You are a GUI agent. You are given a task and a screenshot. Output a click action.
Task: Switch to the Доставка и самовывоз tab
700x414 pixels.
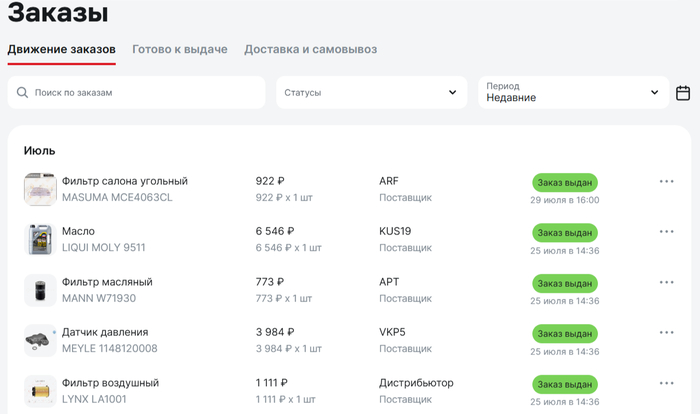click(310, 49)
